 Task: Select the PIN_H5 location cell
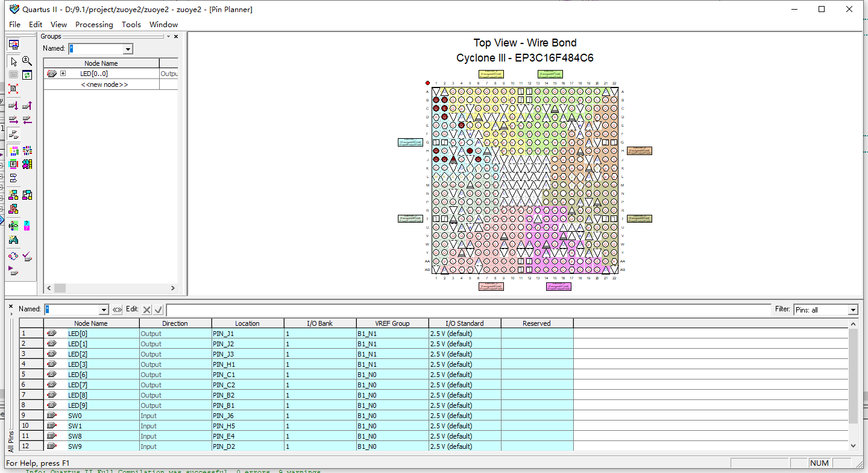click(248, 426)
